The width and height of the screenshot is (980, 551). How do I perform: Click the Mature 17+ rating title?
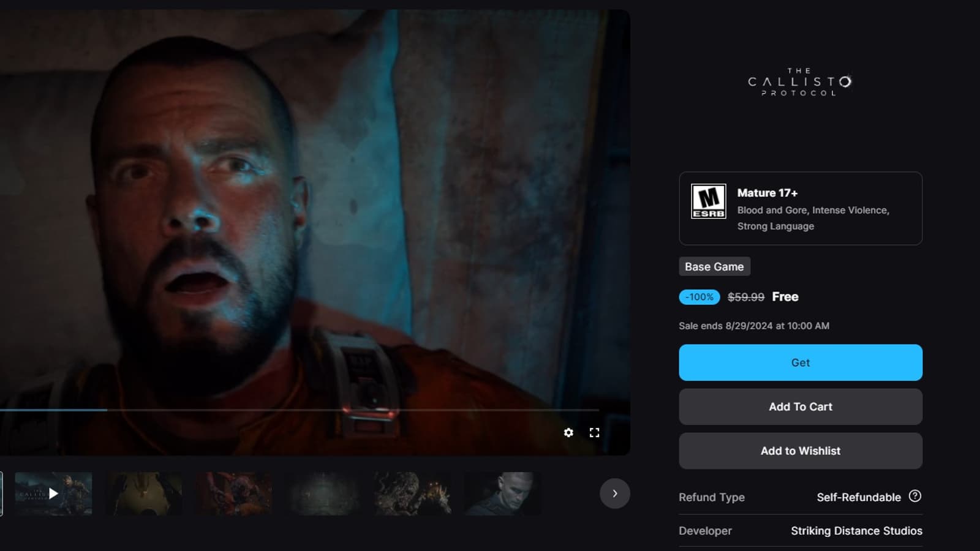(x=767, y=193)
